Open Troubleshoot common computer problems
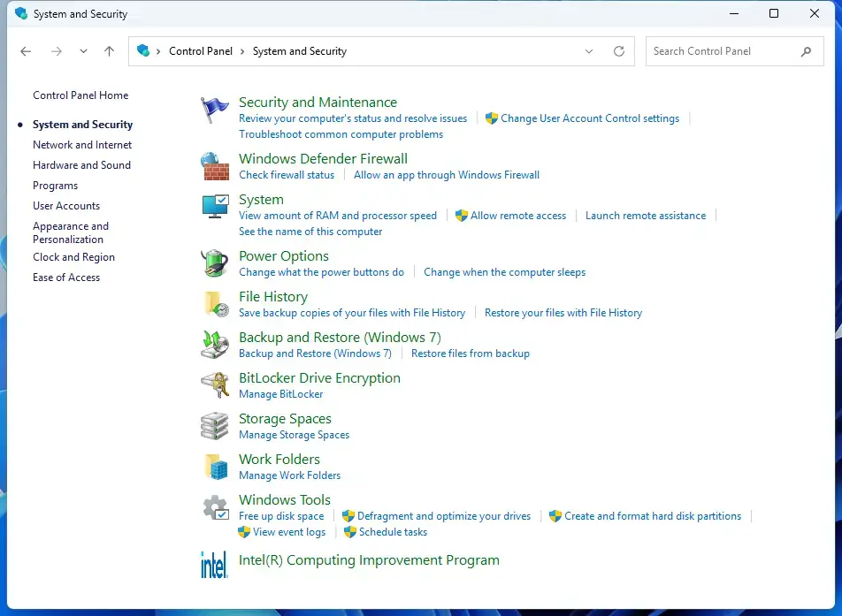This screenshot has height=616, width=842. click(341, 134)
